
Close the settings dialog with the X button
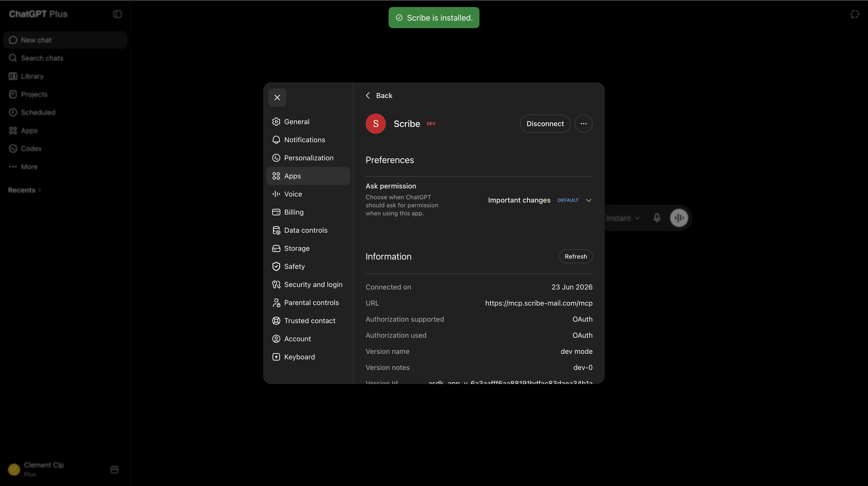click(x=277, y=98)
